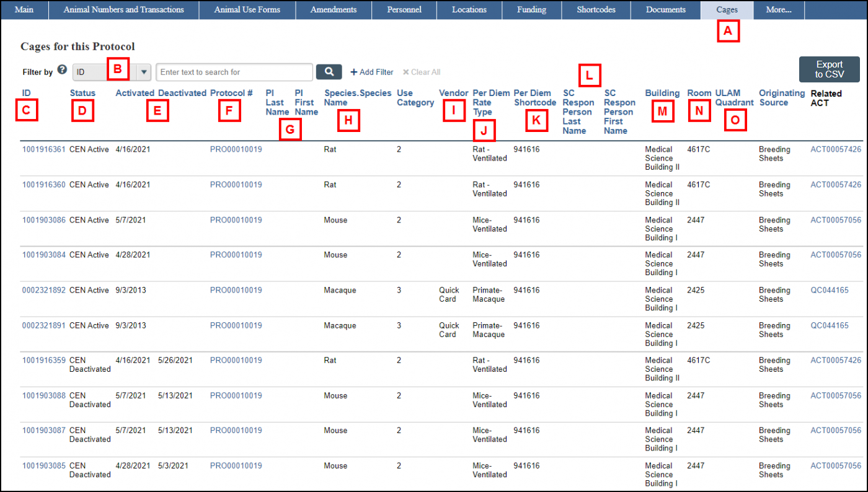Click Quick Card vendor in row 0002321892
The width and height of the screenshot is (868, 492).
tap(449, 294)
